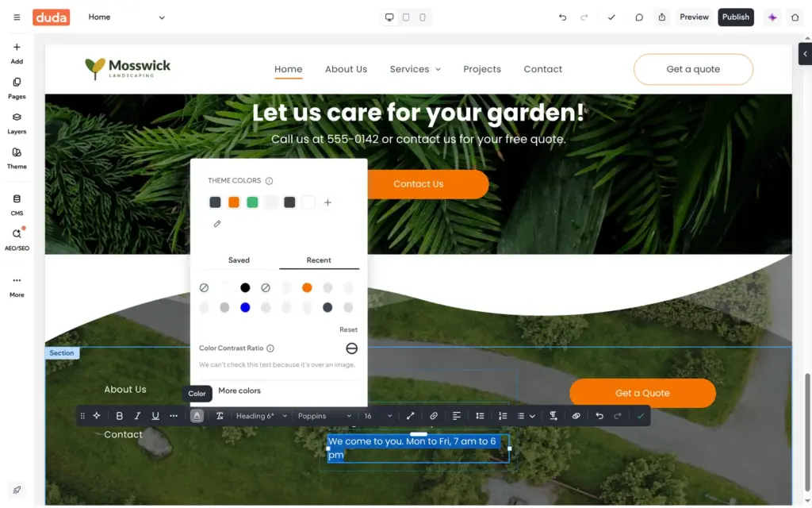The width and height of the screenshot is (812, 508).
Task: Expand the Services nav dropdown
Action: point(416,69)
